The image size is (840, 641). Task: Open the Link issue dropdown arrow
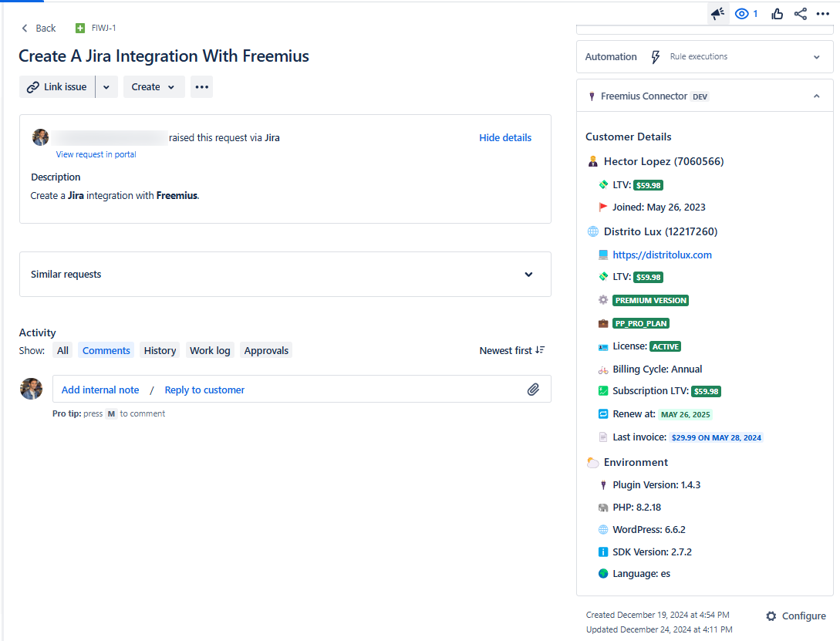106,87
